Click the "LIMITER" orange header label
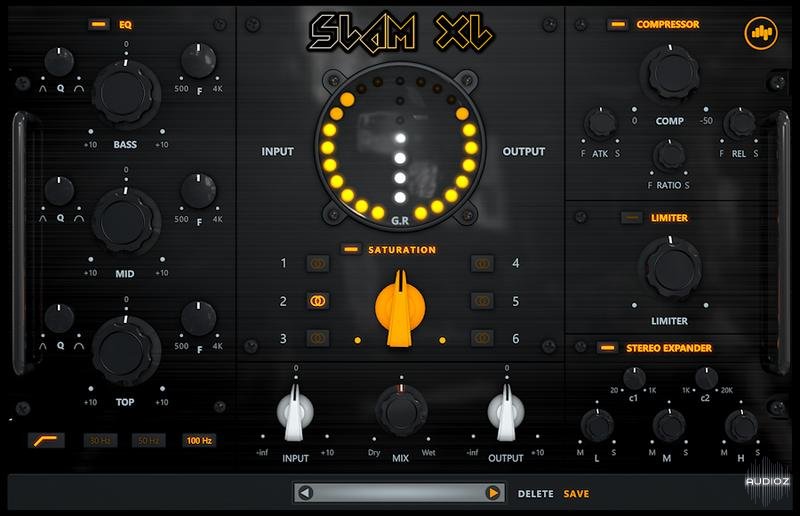The image size is (800, 516). coord(669,218)
